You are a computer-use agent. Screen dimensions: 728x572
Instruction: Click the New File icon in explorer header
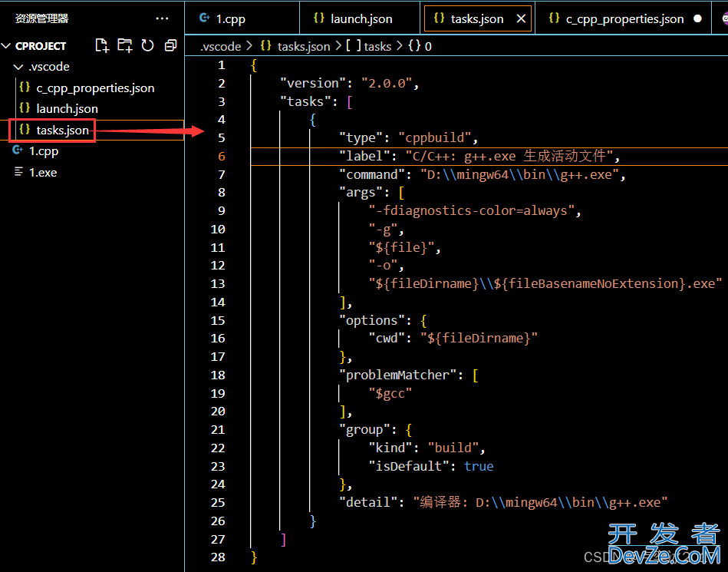pos(102,45)
